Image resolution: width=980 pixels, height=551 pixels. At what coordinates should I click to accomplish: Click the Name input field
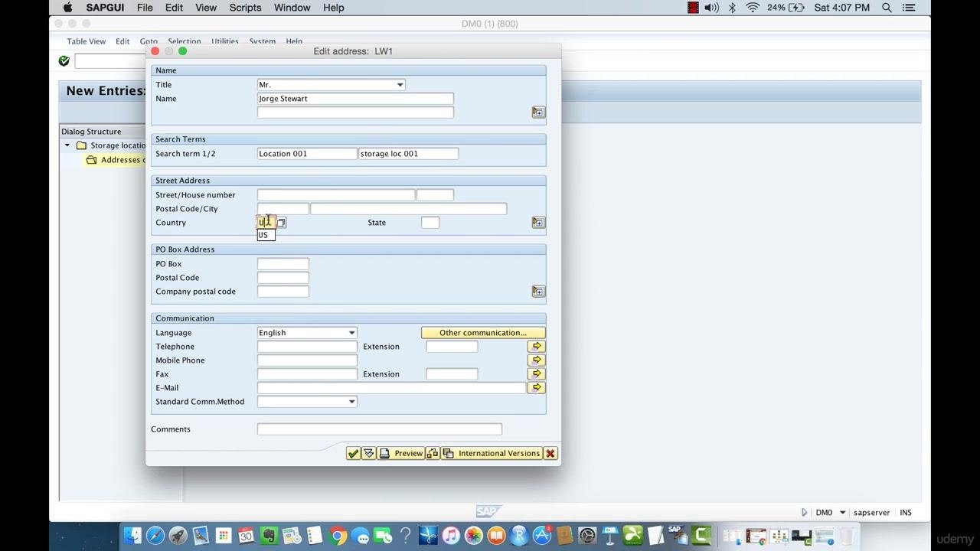pyautogui.click(x=355, y=99)
